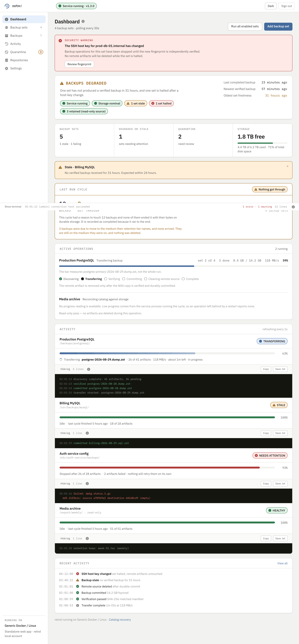Screen dimensions: 299x644
Task: Click the Complete step indicator
Action: (190, 279)
